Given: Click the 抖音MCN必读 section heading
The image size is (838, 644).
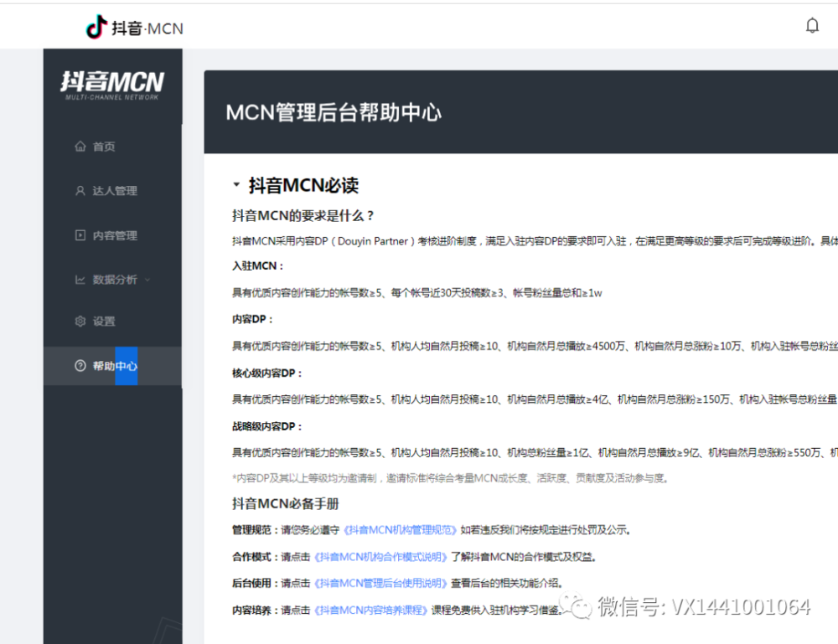Looking at the screenshot, I should [303, 185].
